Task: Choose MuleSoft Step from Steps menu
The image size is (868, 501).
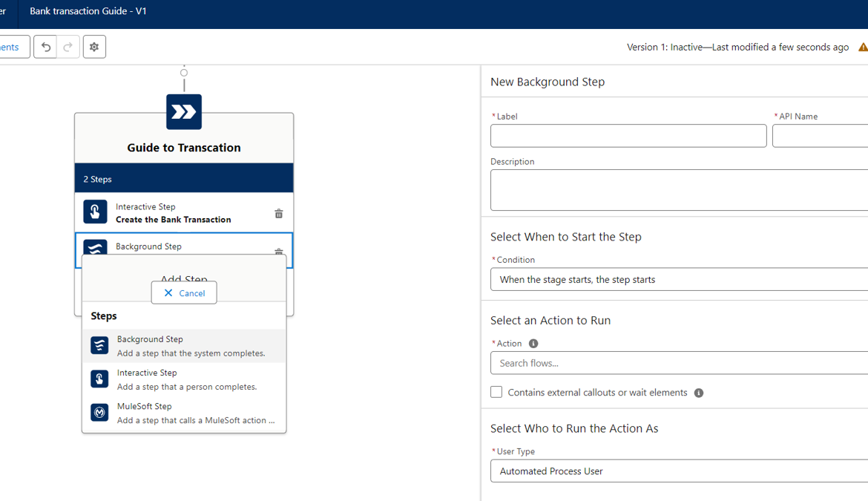Action: point(184,413)
